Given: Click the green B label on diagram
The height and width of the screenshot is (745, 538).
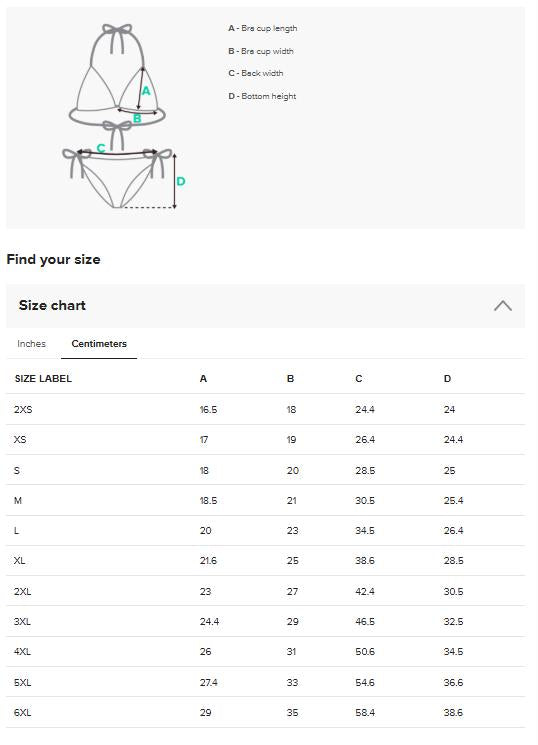Looking at the screenshot, I should click(x=137, y=118).
